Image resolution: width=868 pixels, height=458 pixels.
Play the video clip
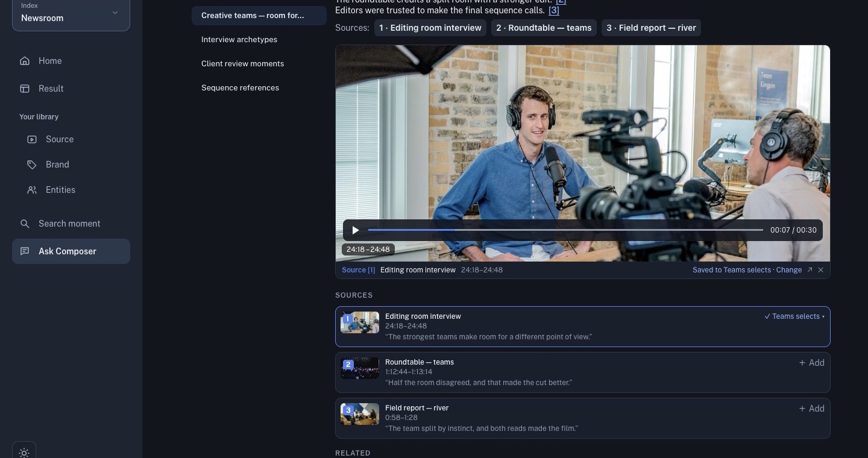click(x=356, y=230)
